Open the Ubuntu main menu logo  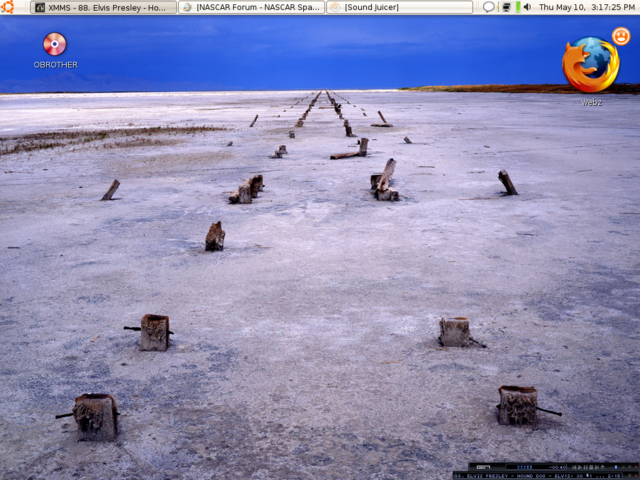[7, 7]
